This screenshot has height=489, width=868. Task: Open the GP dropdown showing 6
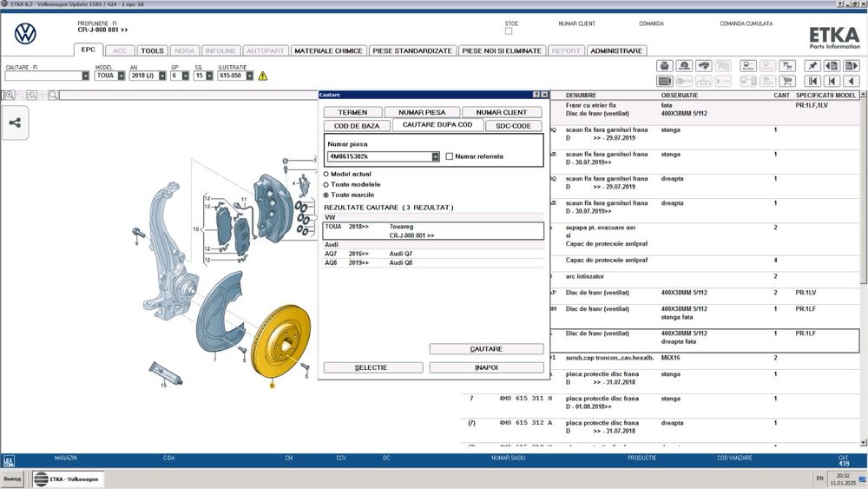click(x=186, y=76)
